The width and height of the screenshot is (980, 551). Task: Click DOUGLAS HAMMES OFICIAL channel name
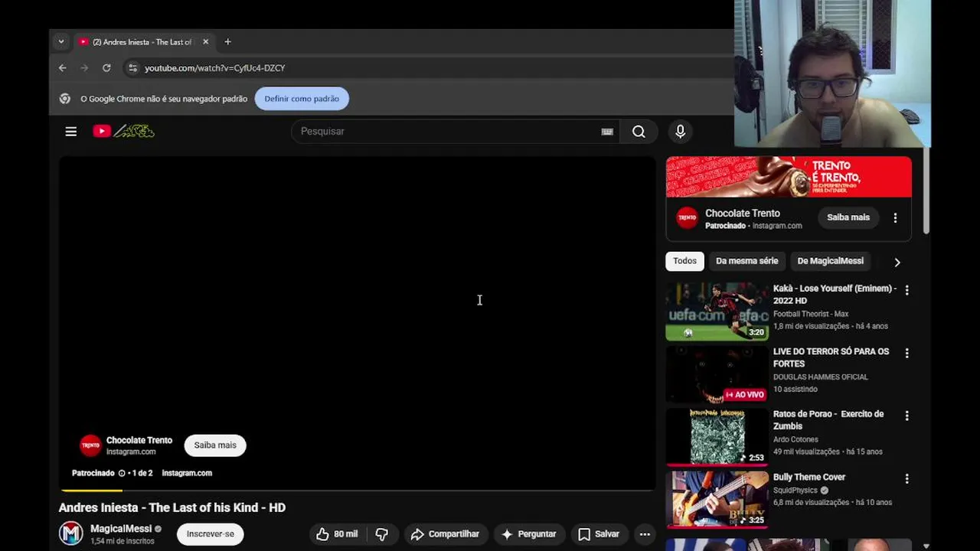tap(821, 377)
